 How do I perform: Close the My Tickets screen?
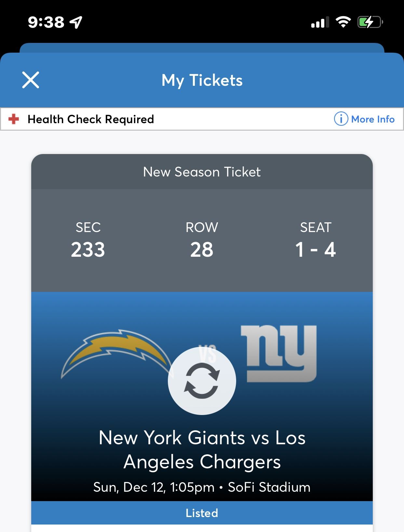point(31,80)
